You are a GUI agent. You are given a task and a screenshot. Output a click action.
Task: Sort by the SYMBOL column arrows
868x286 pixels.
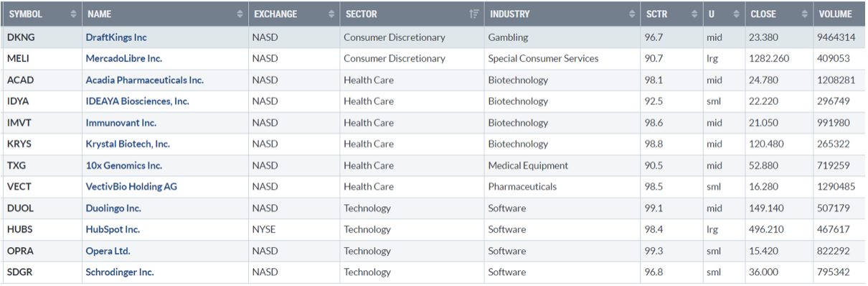pyautogui.click(x=73, y=14)
